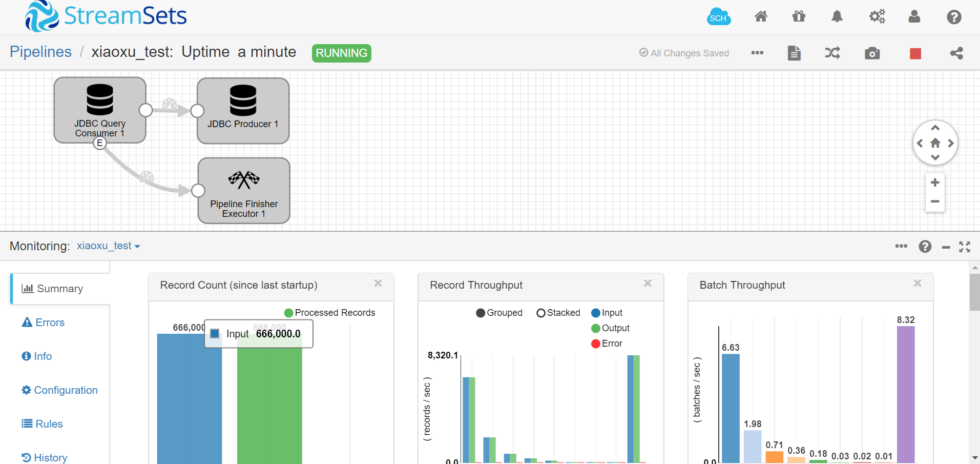The height and width of the screenshot is (464, 980).
Task: Open monitoring panel help icon
Action: tap(925, 247)
